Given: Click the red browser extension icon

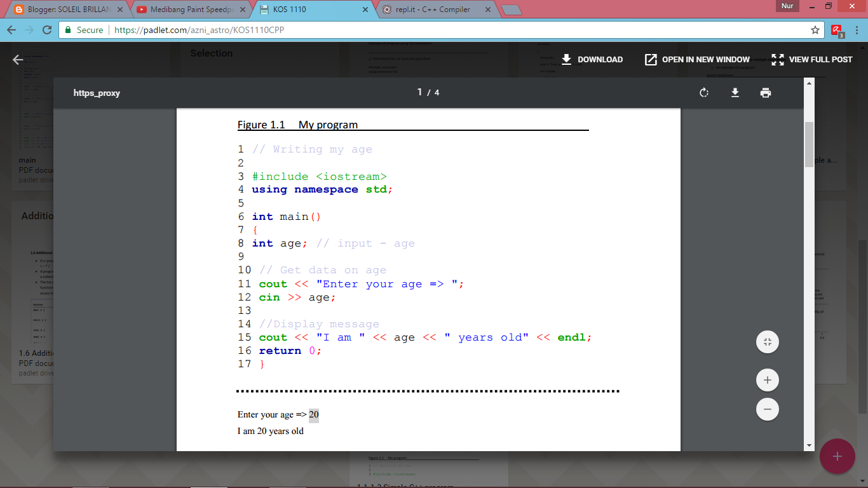Looking at the screenshot, I should tap(835, 29).
